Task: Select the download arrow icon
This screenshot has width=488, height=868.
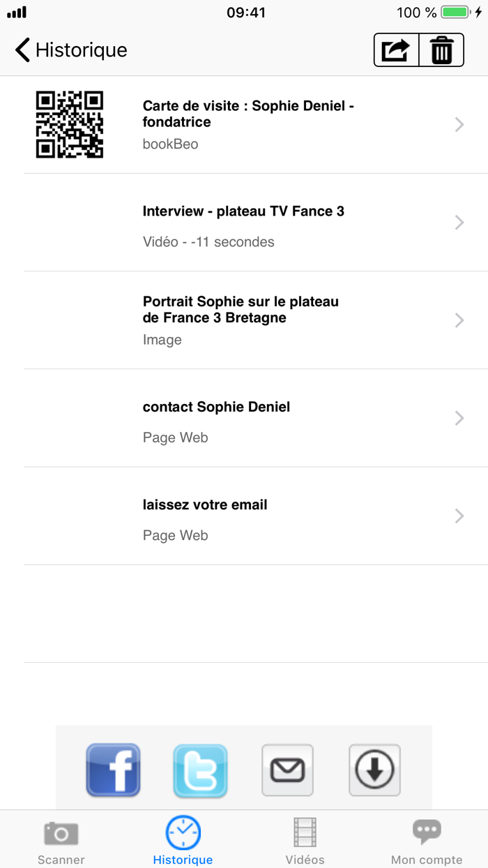Action: pyautogui.click(x=374, y=770)
